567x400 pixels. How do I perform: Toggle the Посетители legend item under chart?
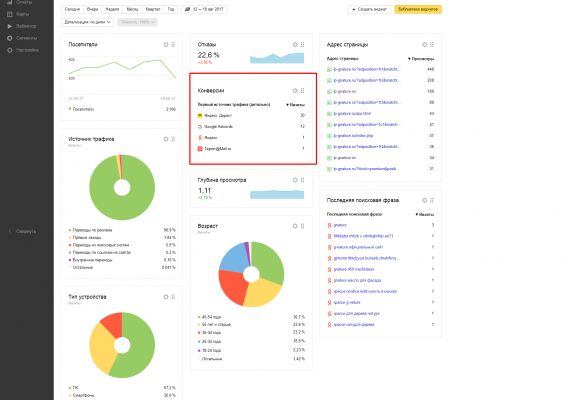point(81,109)
